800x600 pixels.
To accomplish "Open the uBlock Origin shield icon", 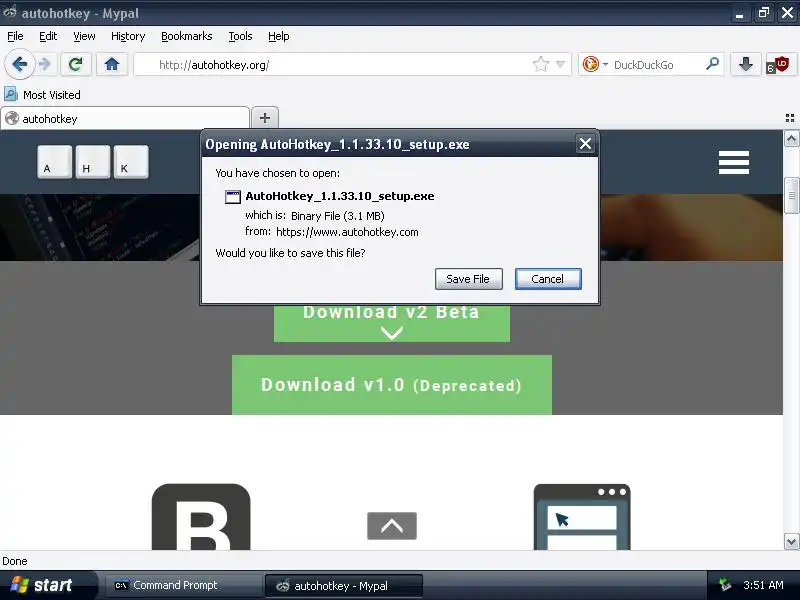I will pyautogui.click(x=779, y=65).
